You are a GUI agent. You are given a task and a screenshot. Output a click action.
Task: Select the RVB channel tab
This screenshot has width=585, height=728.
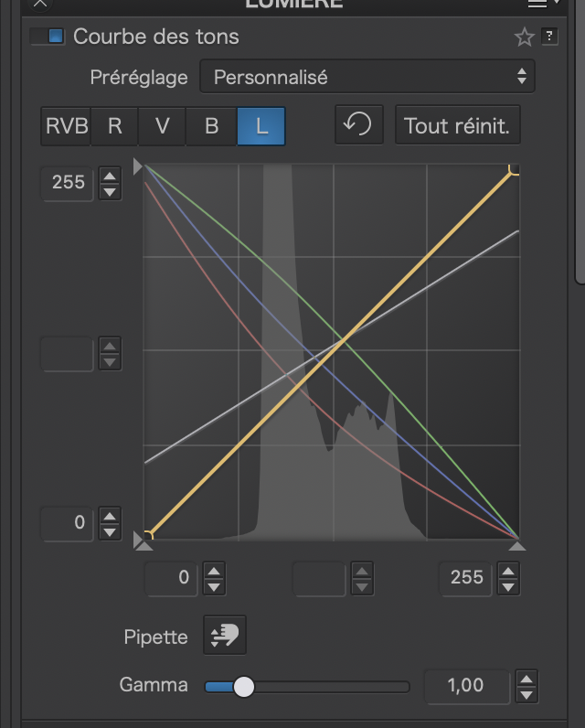pyautogui.click(x=67, y=126)
